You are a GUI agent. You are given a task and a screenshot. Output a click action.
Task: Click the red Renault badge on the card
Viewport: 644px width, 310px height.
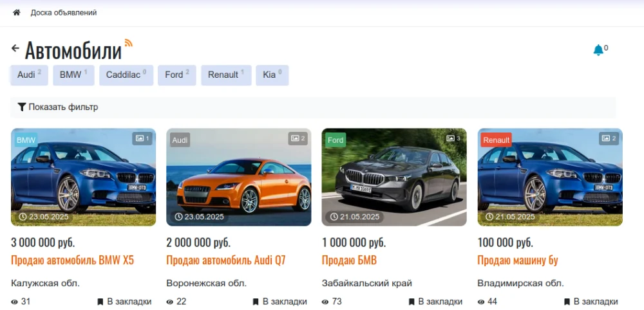(496, 140)
